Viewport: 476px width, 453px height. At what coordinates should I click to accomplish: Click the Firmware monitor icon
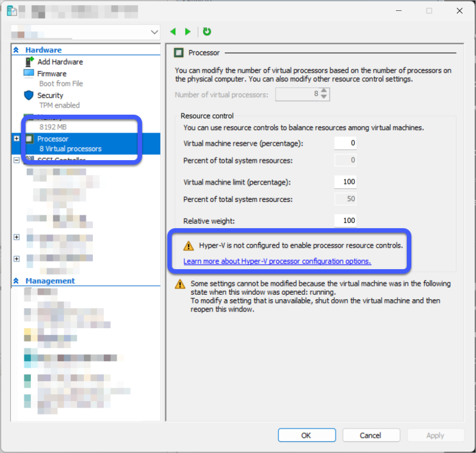[x=29, y=73]
